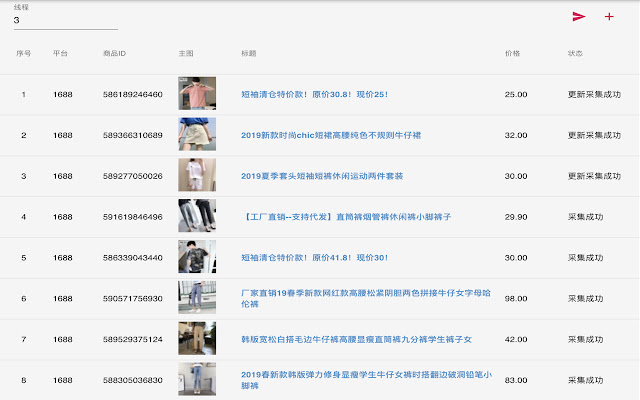The width and height of the screenshot is (640, 400).
Task: Open thumbnail of product 588305036830
Action: 197,379
